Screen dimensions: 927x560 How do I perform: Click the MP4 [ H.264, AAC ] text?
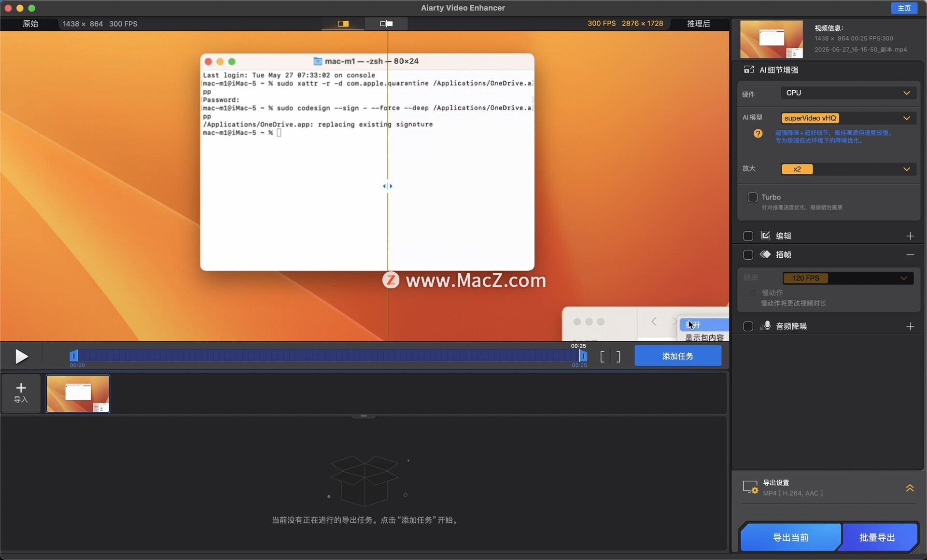point(793,493)
